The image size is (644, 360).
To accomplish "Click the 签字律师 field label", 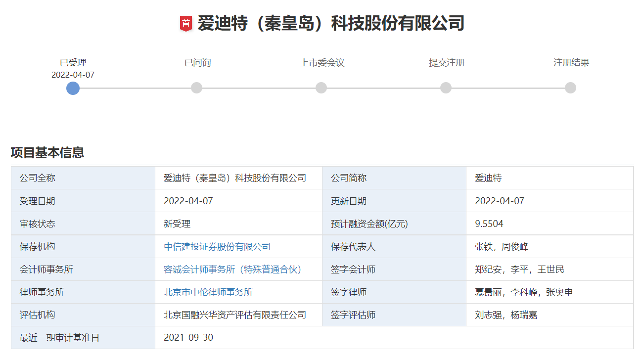I will coord(349,292).
